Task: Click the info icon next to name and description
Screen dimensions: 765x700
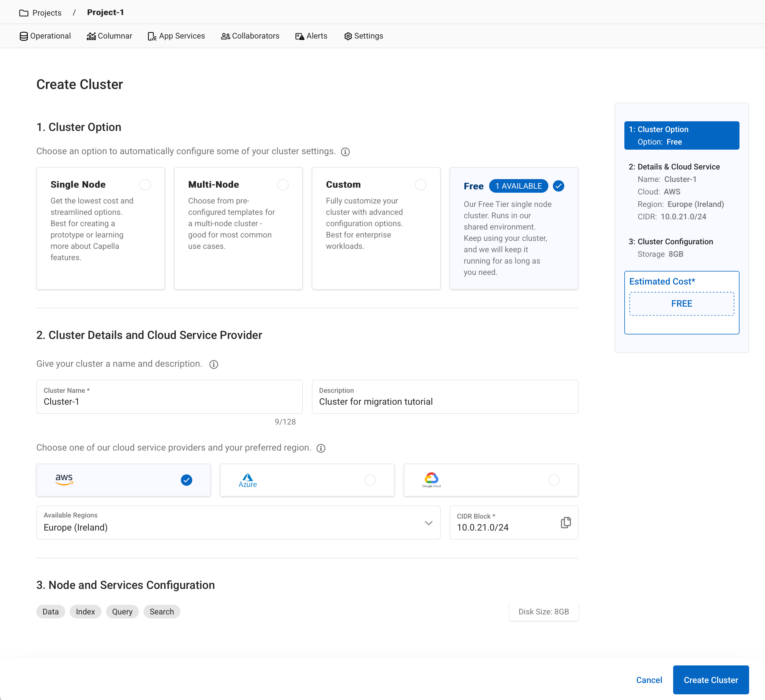Action: coord(214,364)
